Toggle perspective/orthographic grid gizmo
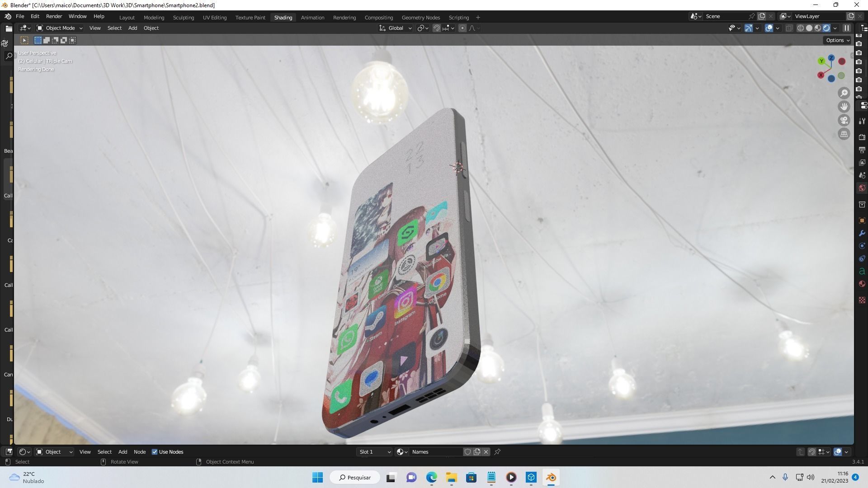This screenshot has width=868, height=488. click(844, 134)
